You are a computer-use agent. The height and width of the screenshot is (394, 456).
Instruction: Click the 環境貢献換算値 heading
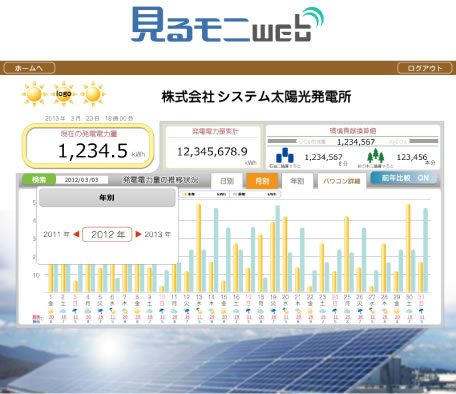pos(353,131)
